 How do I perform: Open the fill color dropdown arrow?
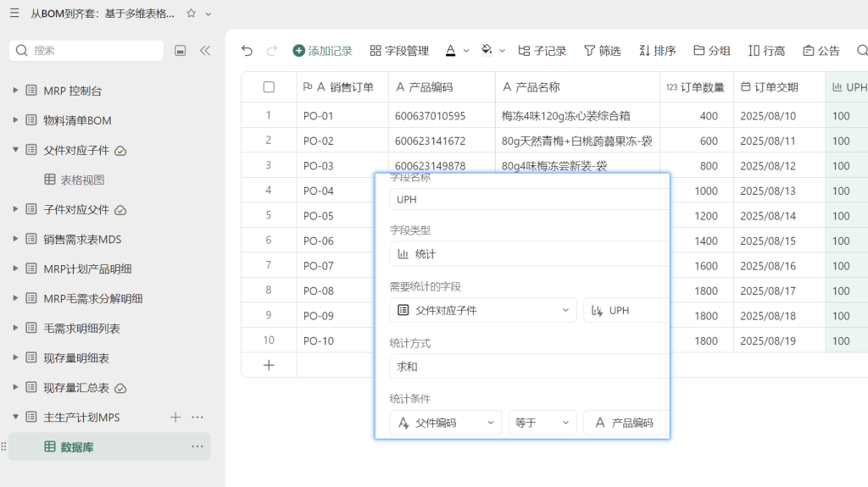[x=502, y=51]
